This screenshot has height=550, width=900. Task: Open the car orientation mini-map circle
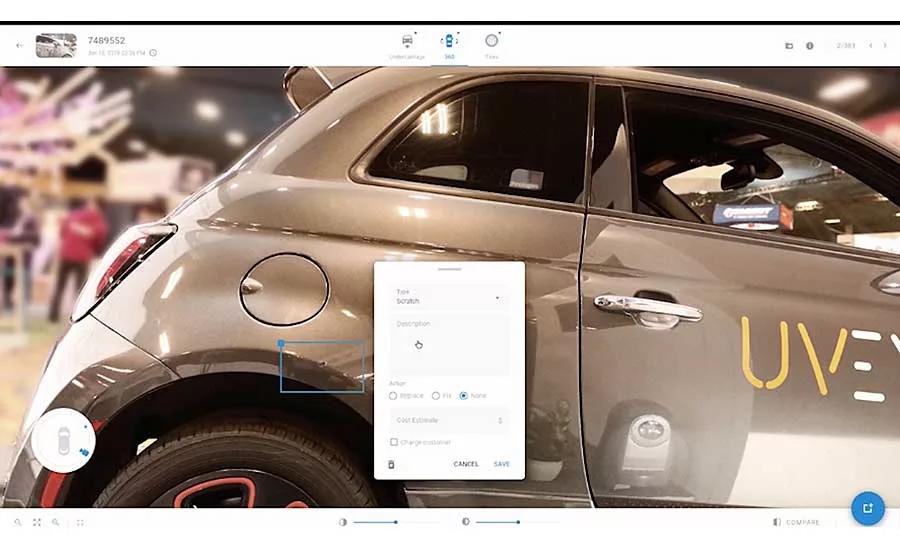pyautogui.click(x=64, y=441)
